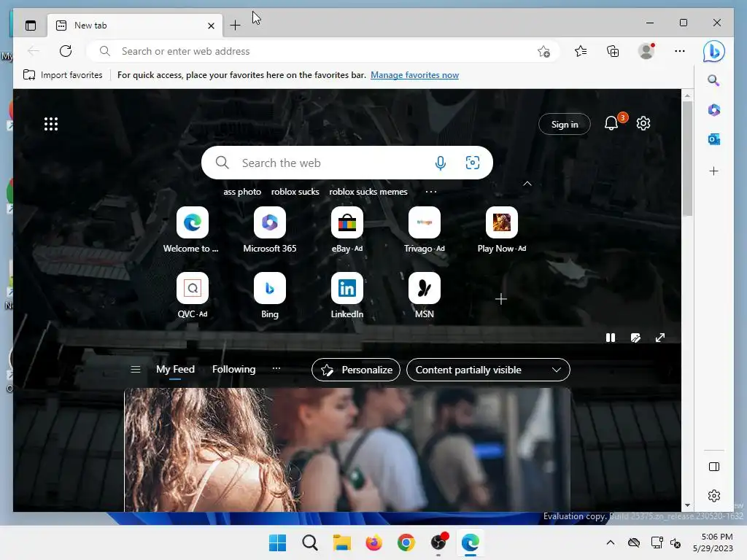Refresh the page with reload icon
This screenshot has height=560, width=747.
click(x=66, y=51)
